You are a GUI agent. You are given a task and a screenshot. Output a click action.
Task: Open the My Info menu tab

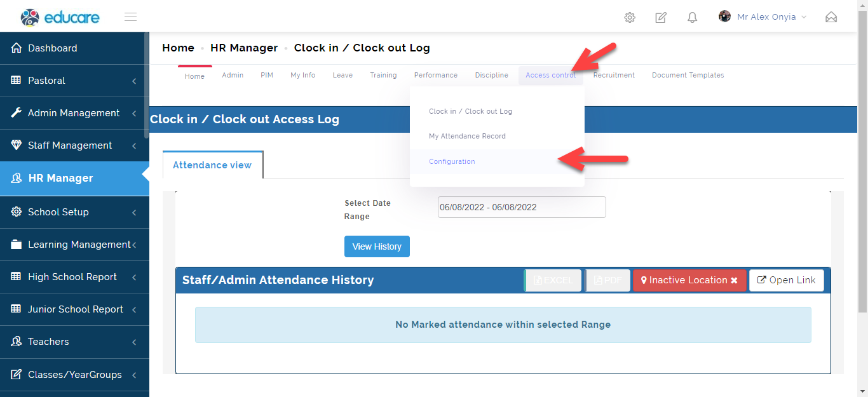point(303,75)
